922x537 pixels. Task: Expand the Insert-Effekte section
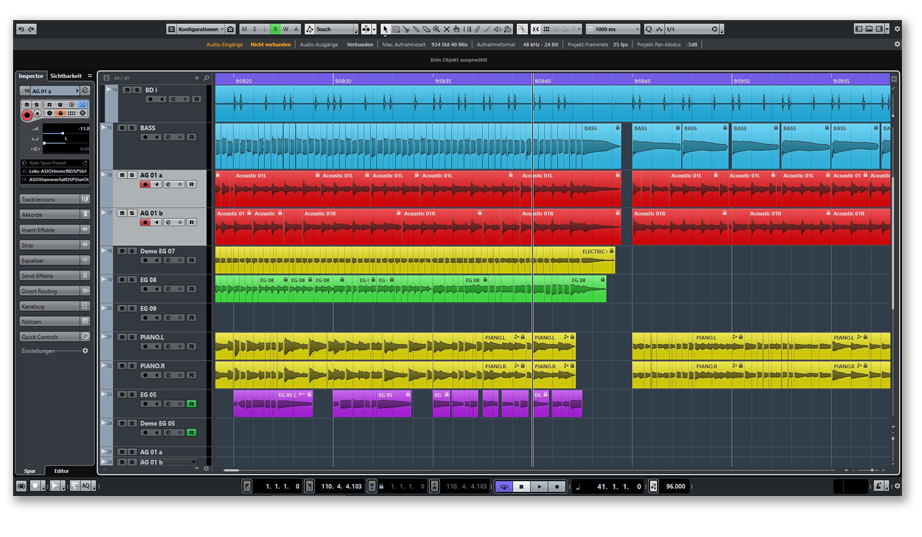click(54, 230)
